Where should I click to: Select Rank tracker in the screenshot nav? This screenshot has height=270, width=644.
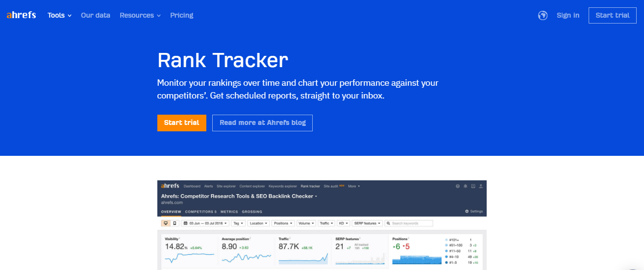point(310,186)
